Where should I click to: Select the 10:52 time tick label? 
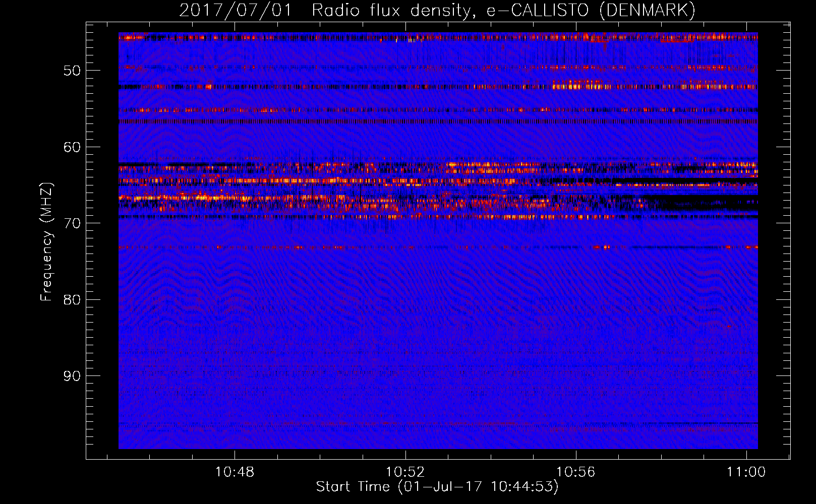click(x=405, y=472)
